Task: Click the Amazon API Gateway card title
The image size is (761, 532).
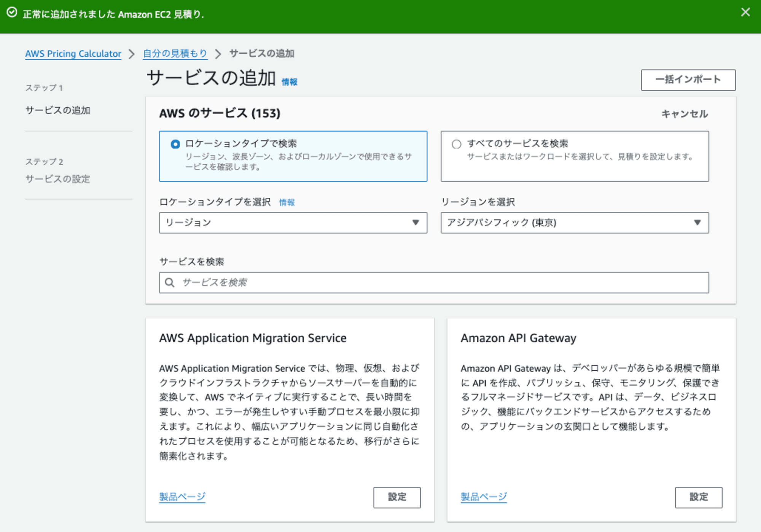Action: tap(518, 338)
